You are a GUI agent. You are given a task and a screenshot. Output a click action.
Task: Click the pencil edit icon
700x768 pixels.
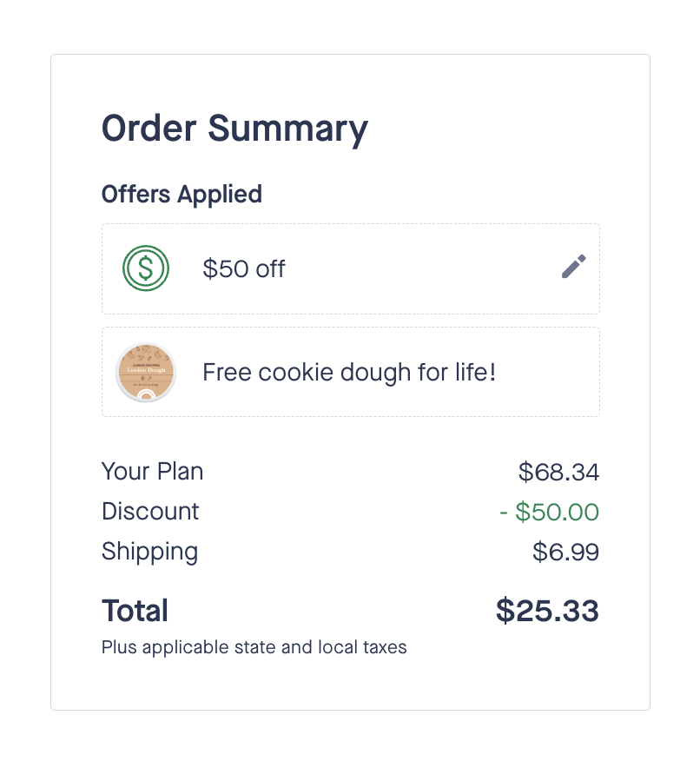[x=573, y=267]
